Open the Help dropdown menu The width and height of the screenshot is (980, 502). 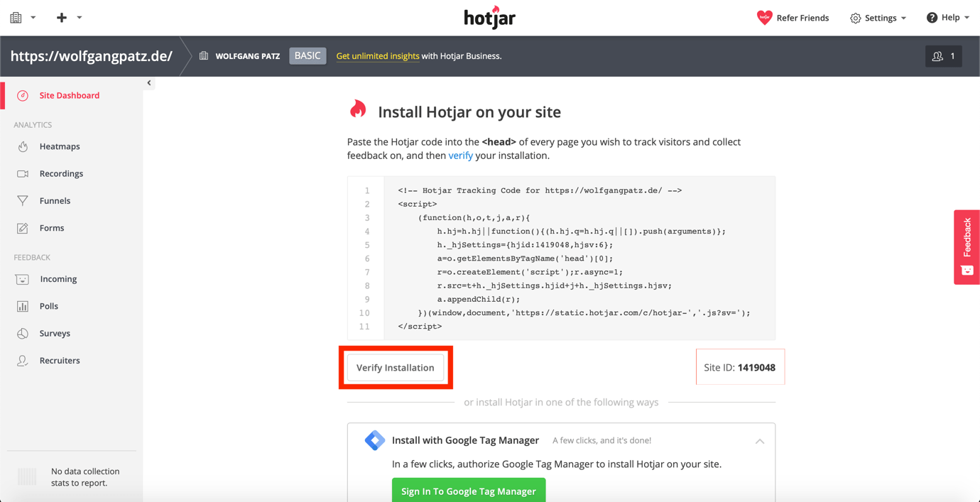[948, 18]
